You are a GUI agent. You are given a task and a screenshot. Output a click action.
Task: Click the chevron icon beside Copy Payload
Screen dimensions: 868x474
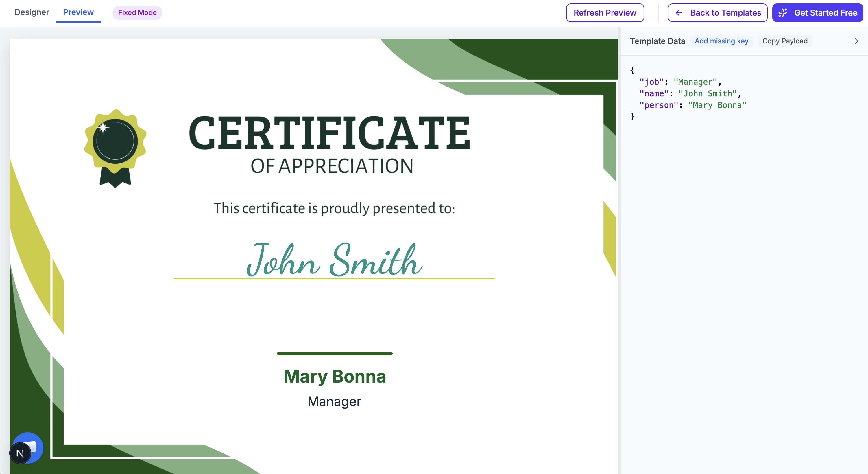click(856, 41)
